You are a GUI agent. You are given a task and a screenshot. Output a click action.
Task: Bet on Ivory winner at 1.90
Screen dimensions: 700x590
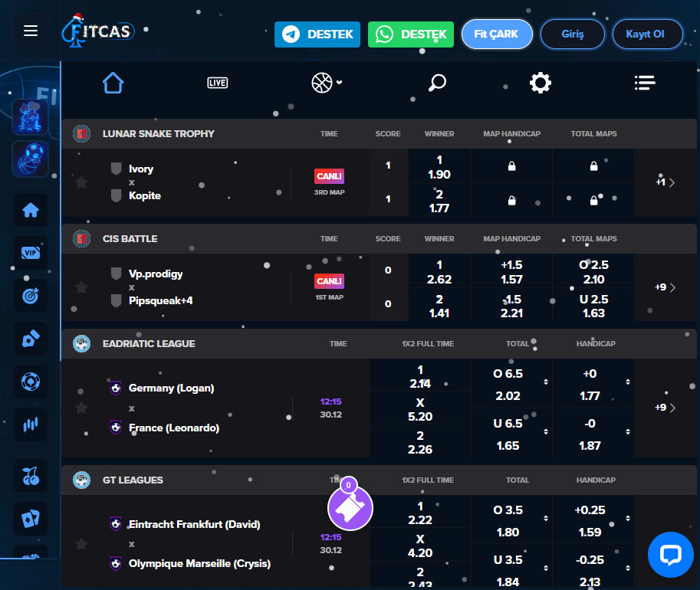pyautogui.click(x=439, y=167)
